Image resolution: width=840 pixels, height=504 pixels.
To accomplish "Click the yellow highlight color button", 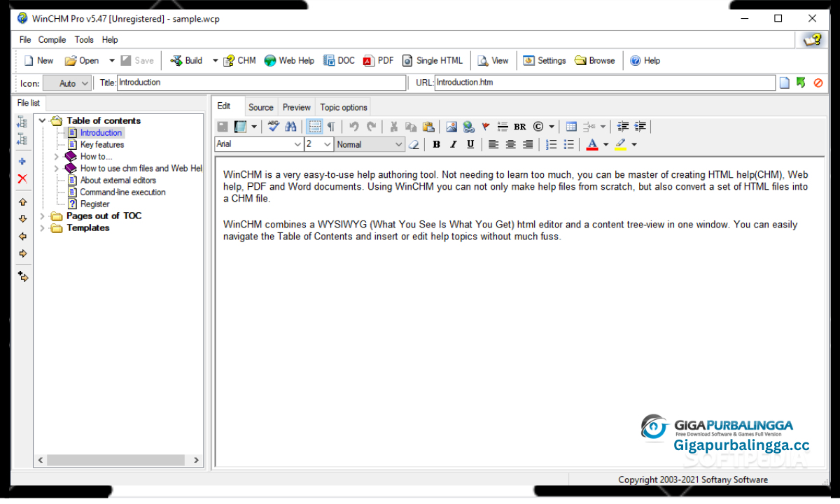I will 620,144.
